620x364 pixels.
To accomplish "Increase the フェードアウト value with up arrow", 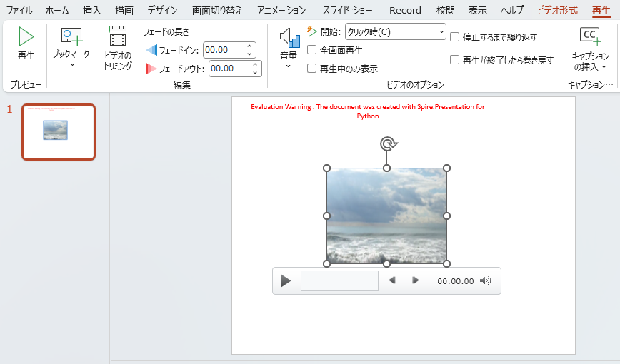I will (255, 64).
